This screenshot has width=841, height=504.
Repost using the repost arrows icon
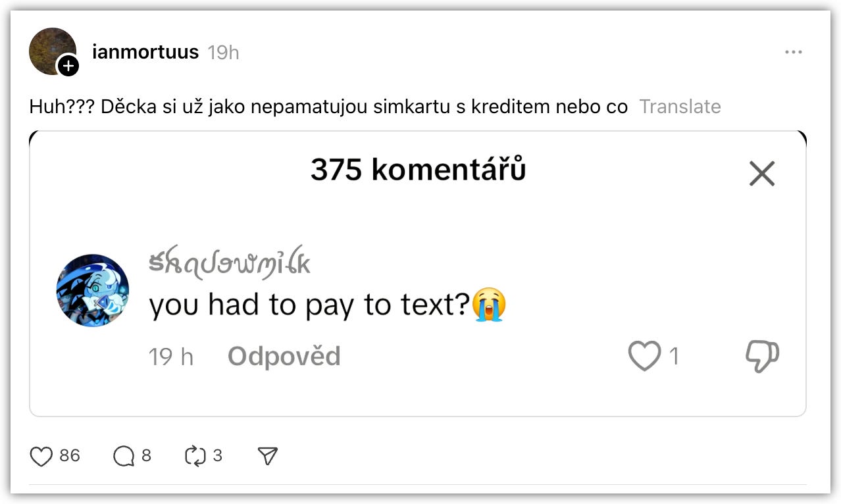195,456
